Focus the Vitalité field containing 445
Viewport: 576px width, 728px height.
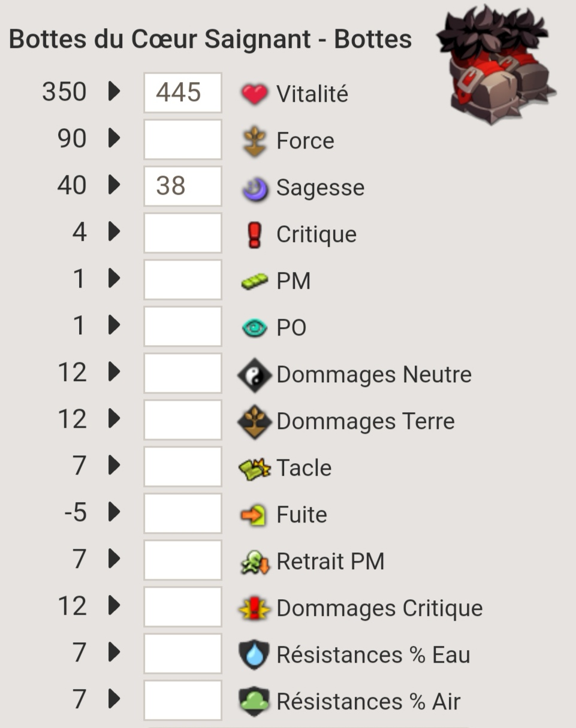pos(183,93)
